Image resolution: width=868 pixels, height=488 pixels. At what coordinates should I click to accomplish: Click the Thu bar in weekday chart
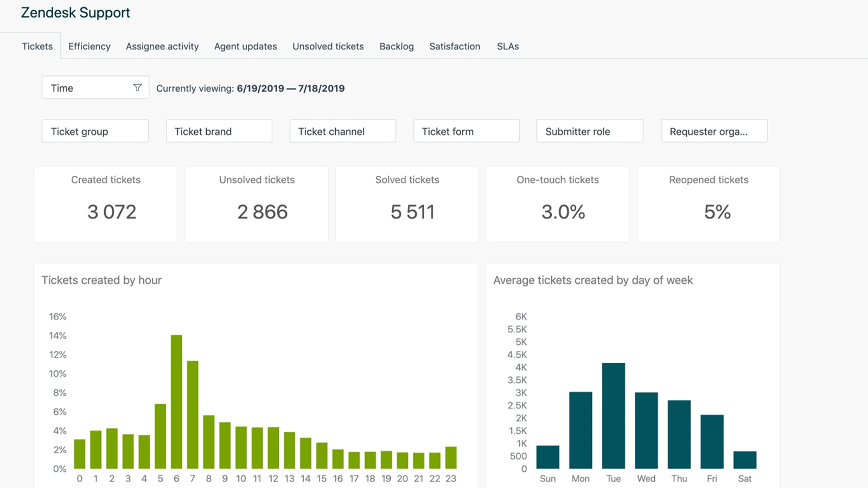point(679,434)
